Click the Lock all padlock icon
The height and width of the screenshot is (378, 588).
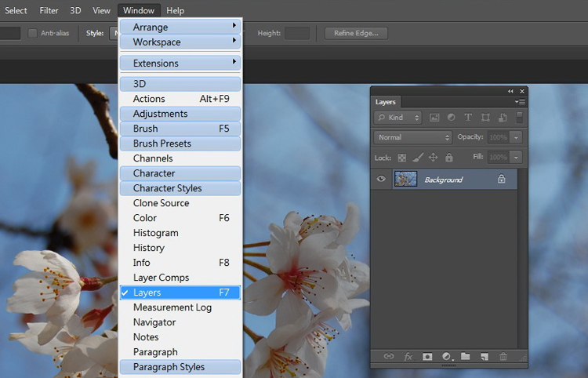pyautogui.click(x=449, y=158)
